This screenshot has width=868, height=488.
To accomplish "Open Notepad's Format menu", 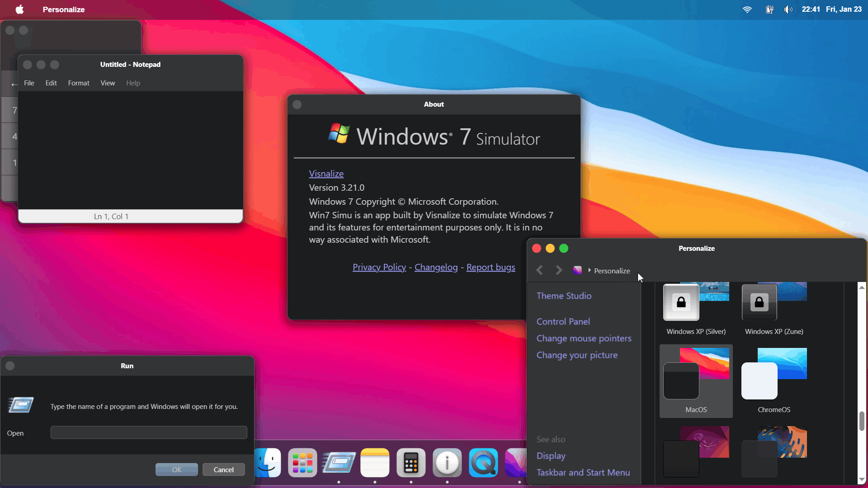I will click(79, 83).
